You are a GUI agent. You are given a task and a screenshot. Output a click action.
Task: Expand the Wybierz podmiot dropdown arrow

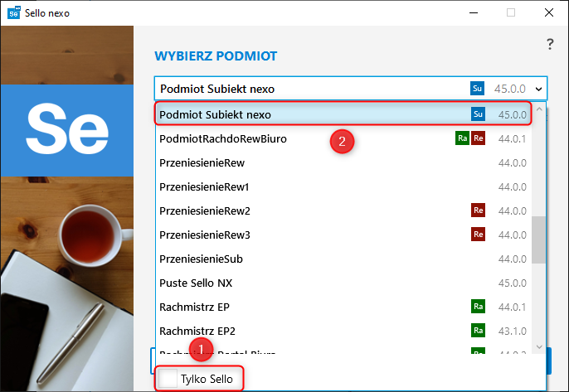click(x=539, y=89)
